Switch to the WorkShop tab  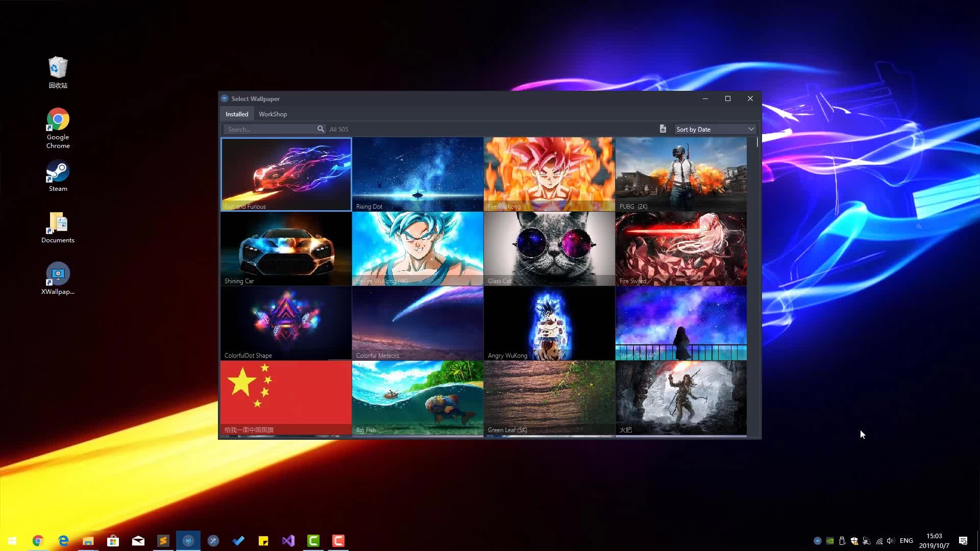coord(273,114)
